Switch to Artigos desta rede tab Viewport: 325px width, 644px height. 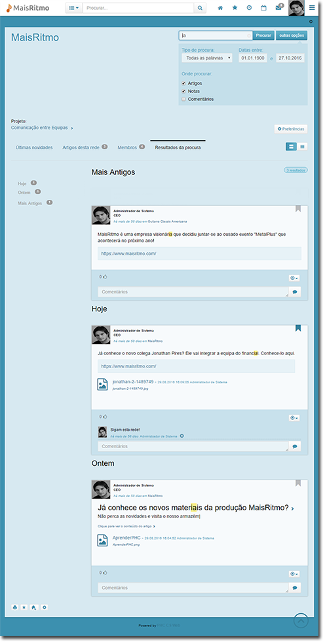pyautogui.click(x=85, y=147)
